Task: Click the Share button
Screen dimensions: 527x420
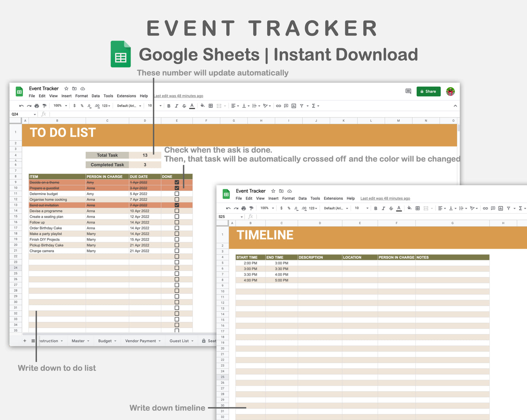Action: [x=428, y=91]
